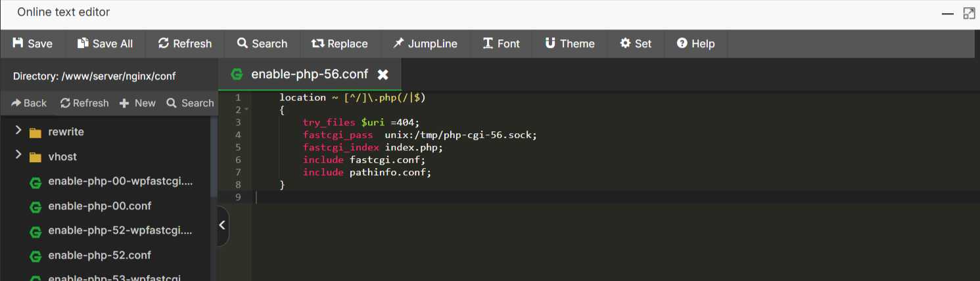Fold the code block at line 2
This screenshot has width=980, height=281.
tap(246, 110)
